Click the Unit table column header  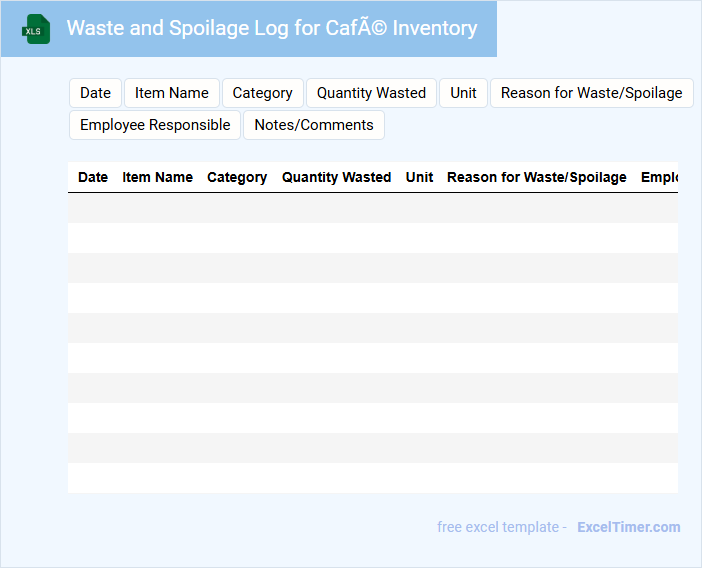[x=419, y=177]
